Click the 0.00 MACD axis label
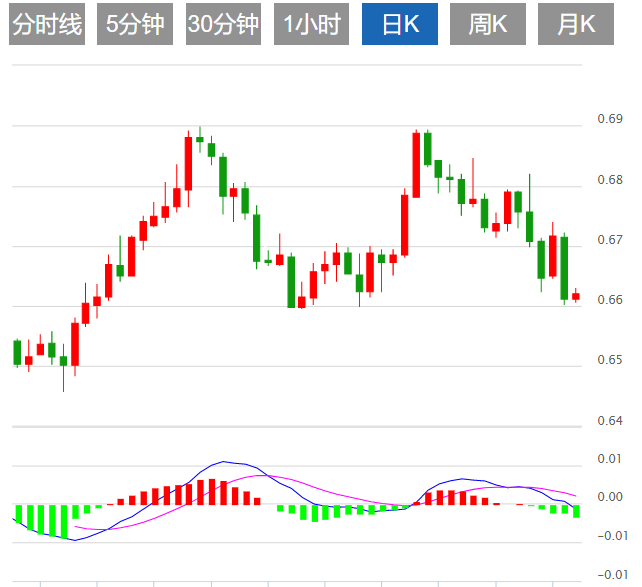Viewport: 642px width, 587px height. coord(610,497)
